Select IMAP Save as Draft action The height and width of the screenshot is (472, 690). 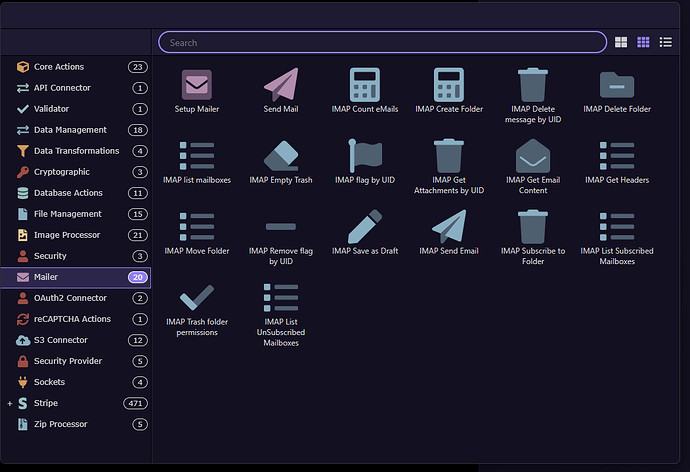[x=365, y=233]
